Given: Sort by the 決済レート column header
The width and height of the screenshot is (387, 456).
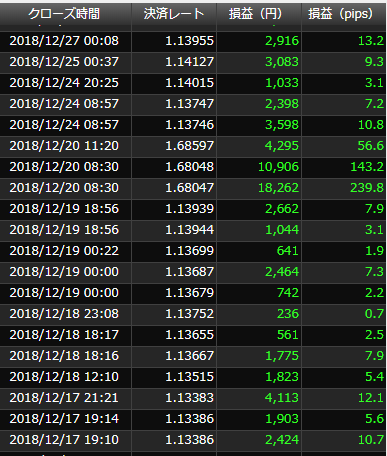Looking at the screenshot, I should 174,14.
